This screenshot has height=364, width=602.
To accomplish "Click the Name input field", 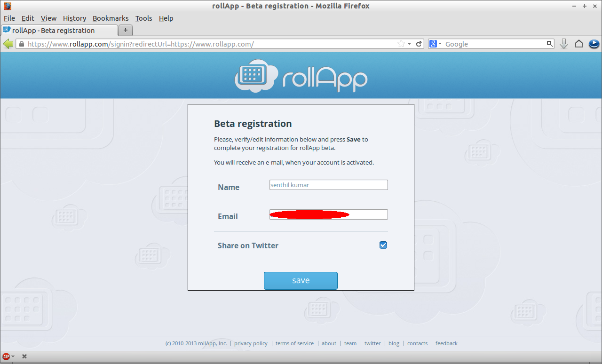I will pos(328,185).
